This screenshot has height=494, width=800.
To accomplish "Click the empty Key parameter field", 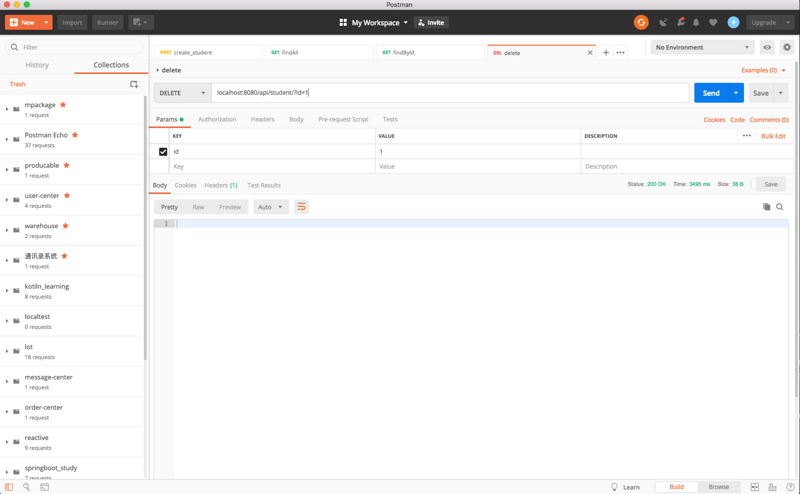I will [x=273, y=166].
